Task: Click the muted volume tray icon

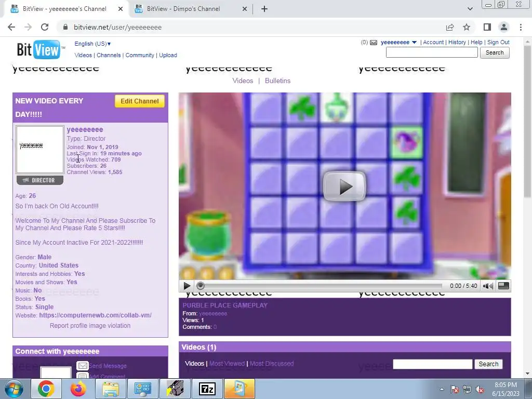Action: [480, 390]
